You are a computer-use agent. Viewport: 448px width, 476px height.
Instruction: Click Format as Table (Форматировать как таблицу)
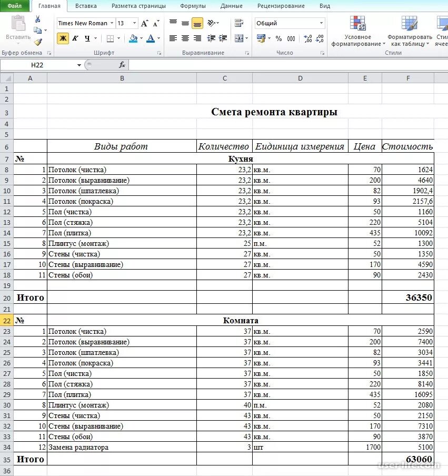(x=410, y=32)
